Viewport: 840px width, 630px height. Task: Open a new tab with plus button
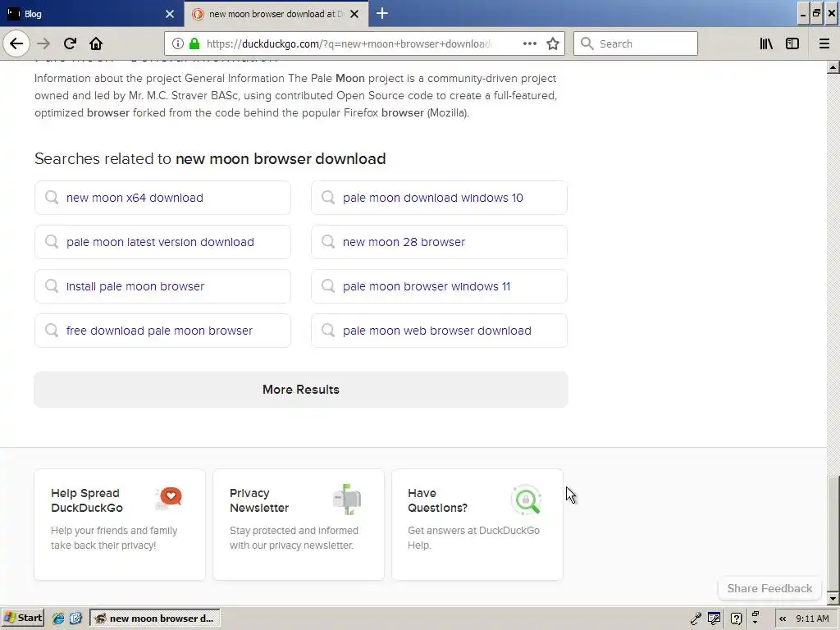tap(382, 13)
